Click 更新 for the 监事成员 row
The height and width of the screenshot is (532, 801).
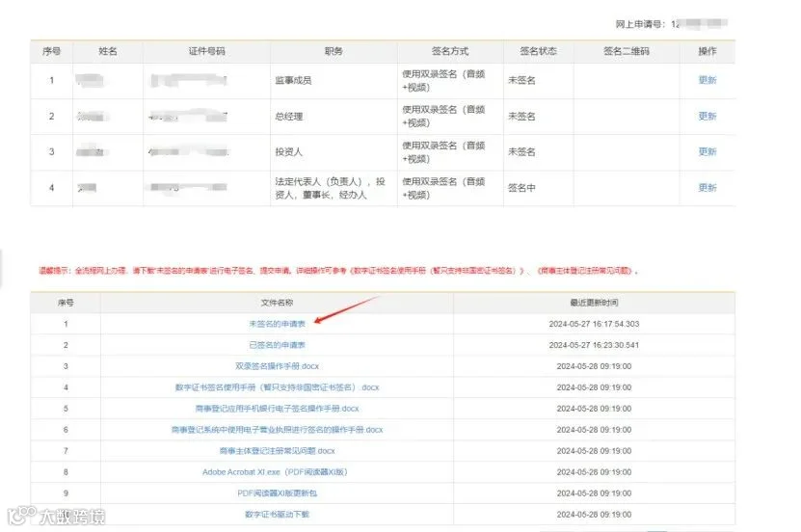(708, 80)
